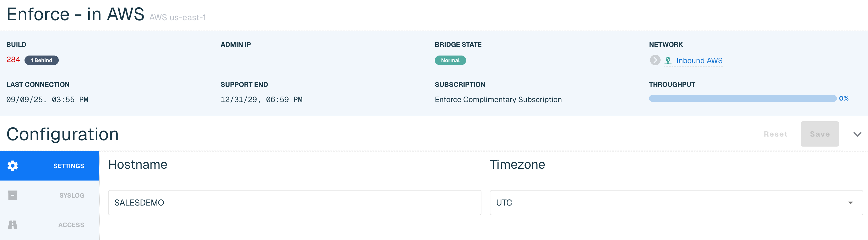Click the throughput 0% value

point(844,98)
